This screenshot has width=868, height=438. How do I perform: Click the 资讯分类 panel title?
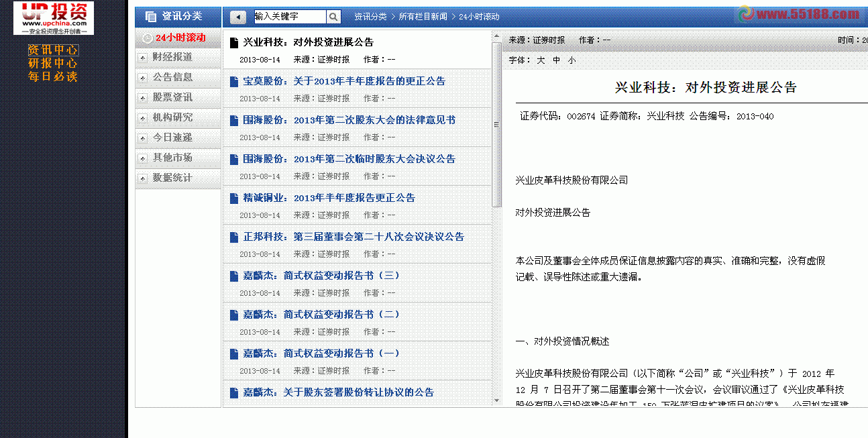[x=182, y=16]
